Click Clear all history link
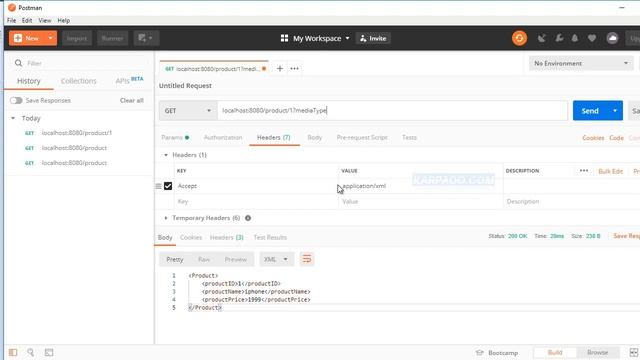The height and width of the screenshot is (360, 640). 131,100
